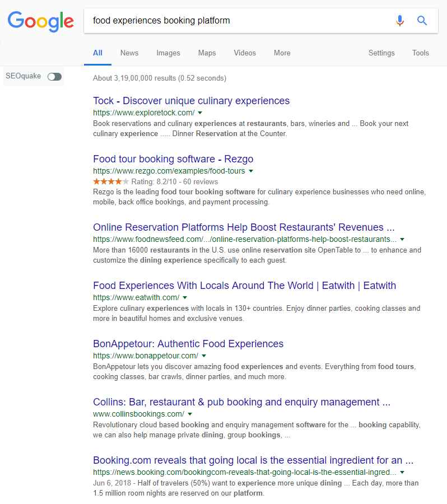Expand dropdown arrow beside news.booking.com URL
The height and width of the screenshot is (504, 447).
click(402, 473)
